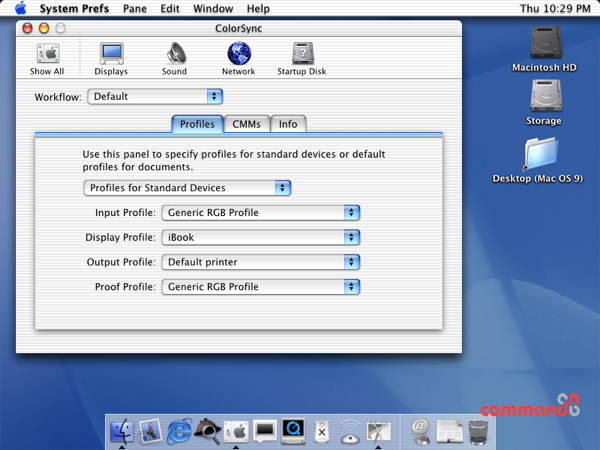Open the Proof Profile dropdown

pos(261,287)
